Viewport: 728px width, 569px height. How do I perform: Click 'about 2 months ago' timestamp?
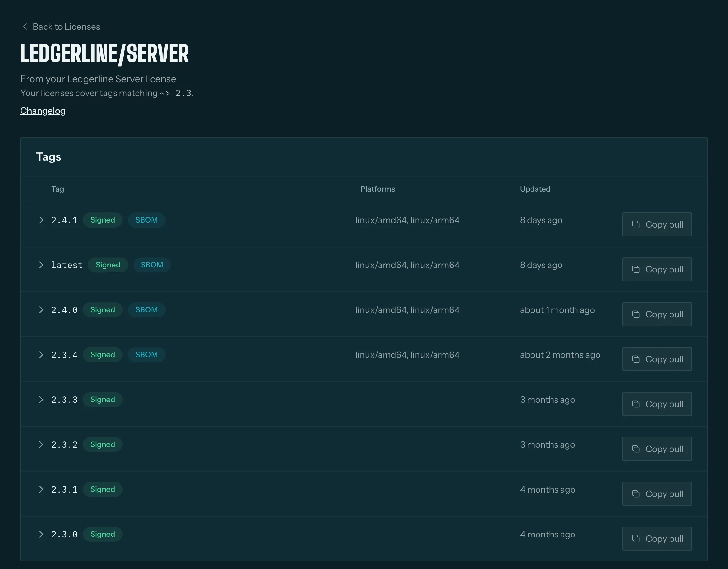(560, 355)
